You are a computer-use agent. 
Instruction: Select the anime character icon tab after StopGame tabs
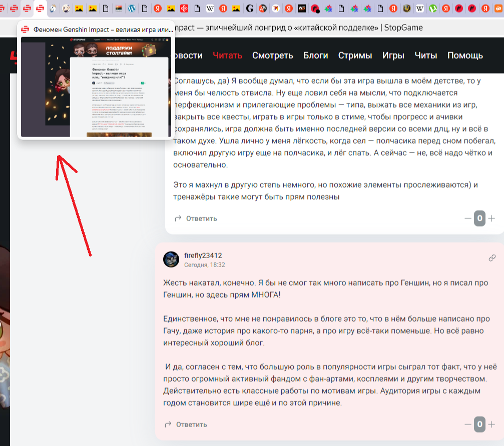click(53, 8)
